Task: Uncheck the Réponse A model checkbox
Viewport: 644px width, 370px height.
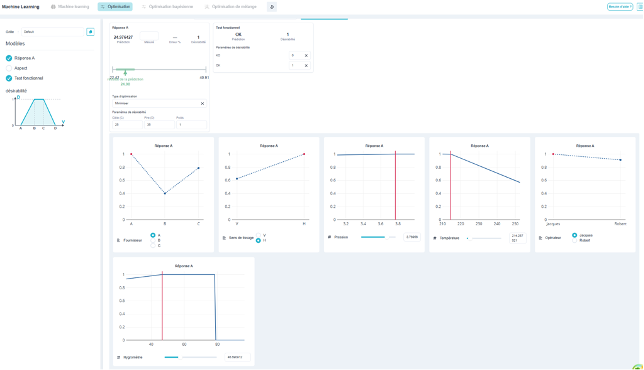Action: 9,58
